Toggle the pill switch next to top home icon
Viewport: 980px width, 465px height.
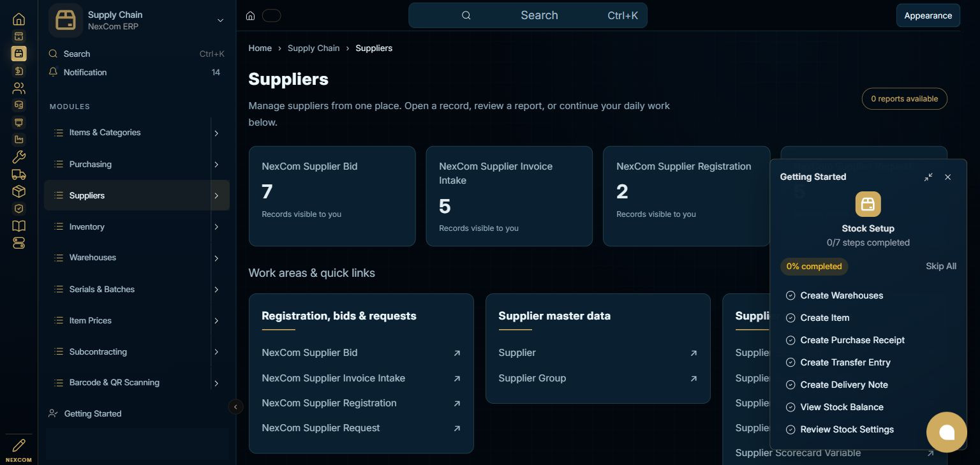click(x=271, y=16)
